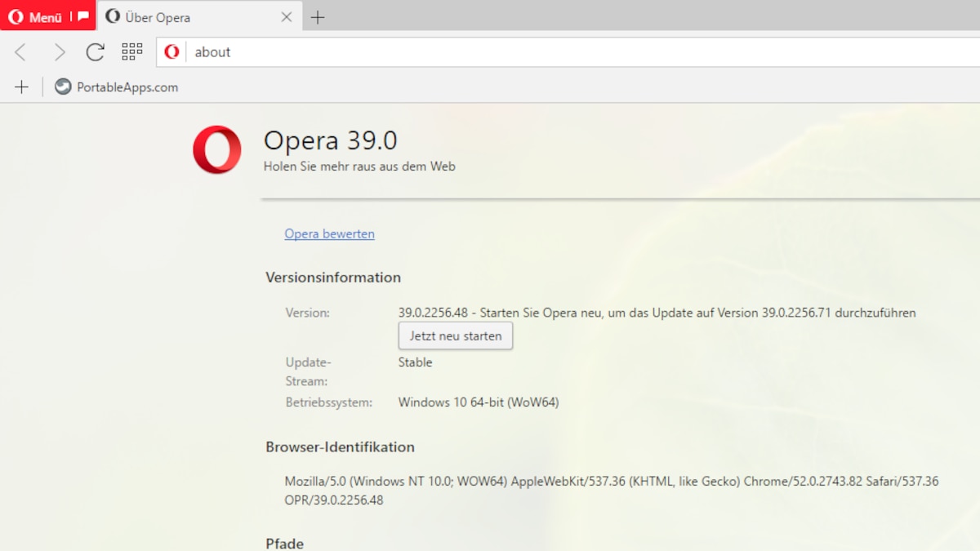Click the Version: label
Screen dimensions: 980x551
[x=307, y=313]
